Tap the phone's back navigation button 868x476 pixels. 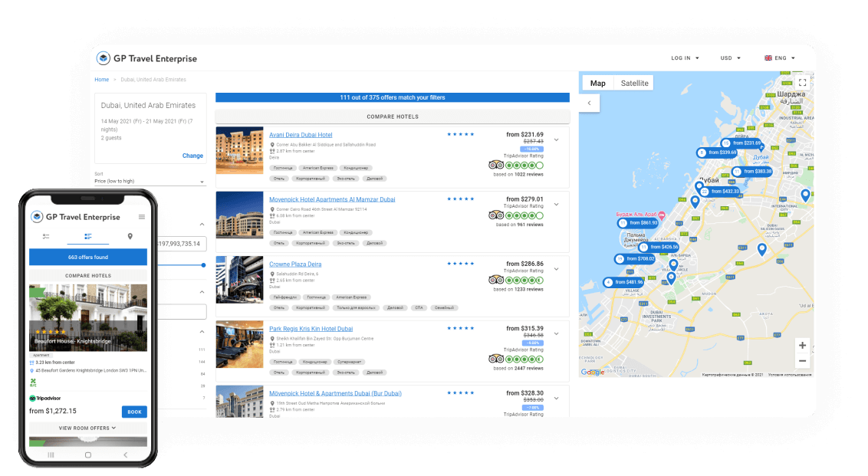tap(126, 455)
